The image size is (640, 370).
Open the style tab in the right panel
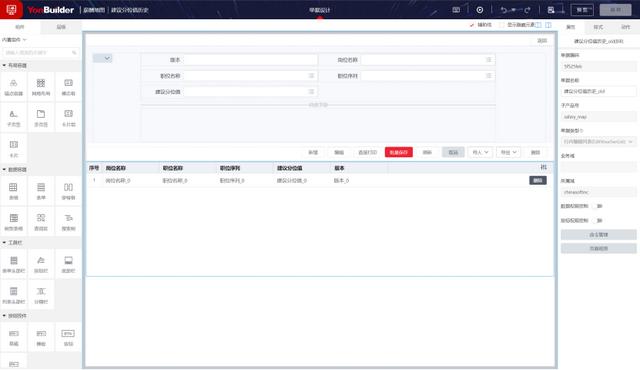click(x=598, y=27)
